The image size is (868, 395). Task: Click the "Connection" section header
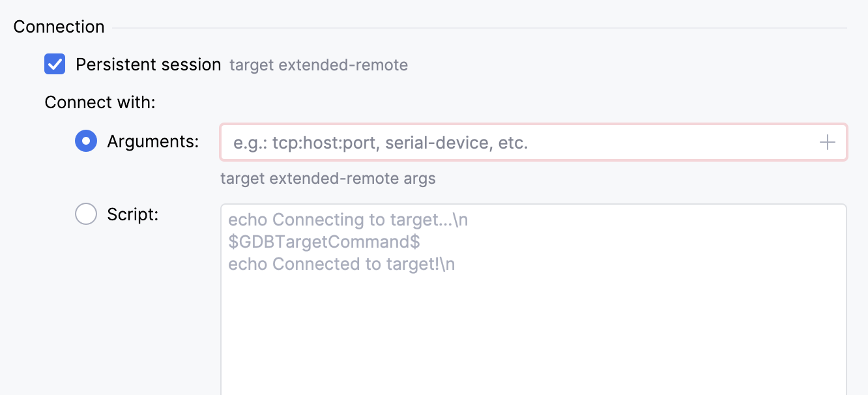[59, 27]
